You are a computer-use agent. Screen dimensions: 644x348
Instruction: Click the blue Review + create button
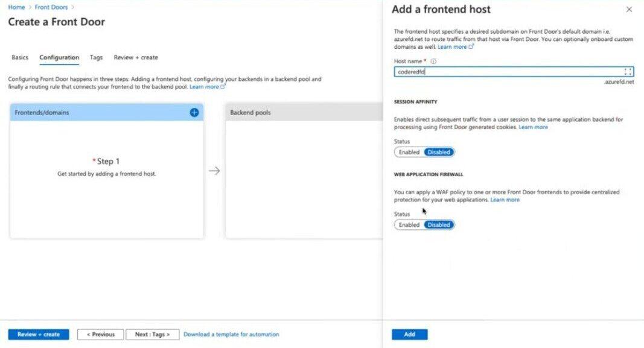pyautogui.click(x=39, y=334)
